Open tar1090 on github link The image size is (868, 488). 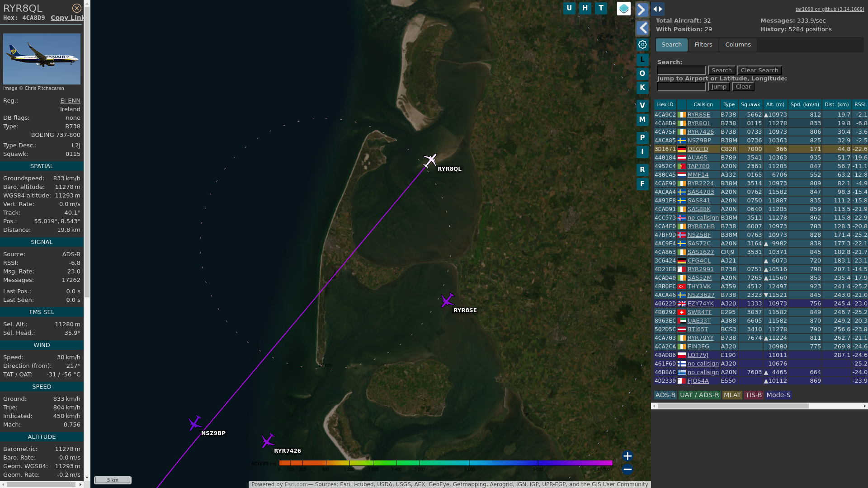tap(830, 9)
